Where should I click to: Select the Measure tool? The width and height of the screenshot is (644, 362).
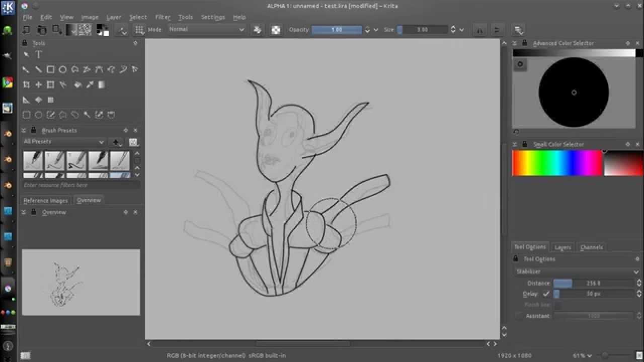pos(26,100)
